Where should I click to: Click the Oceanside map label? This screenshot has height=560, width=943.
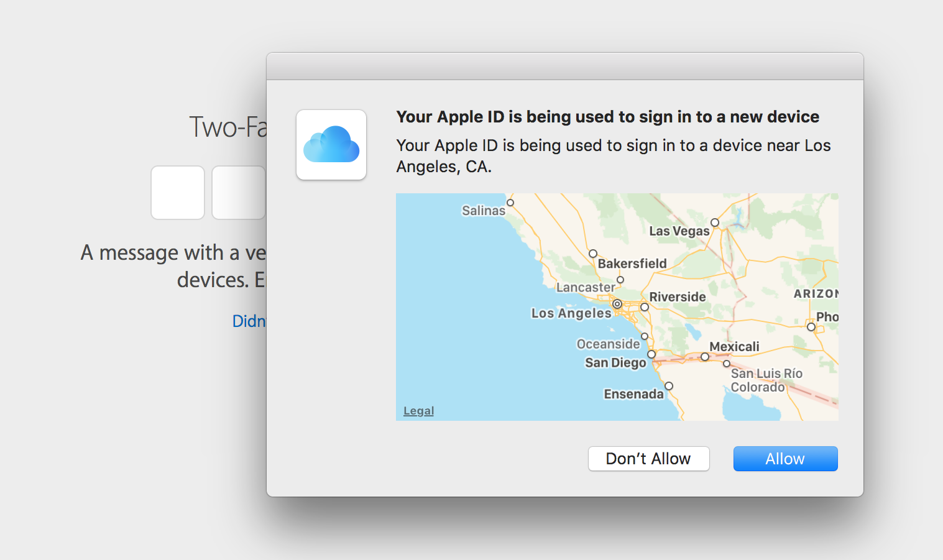tap(608, 344)
